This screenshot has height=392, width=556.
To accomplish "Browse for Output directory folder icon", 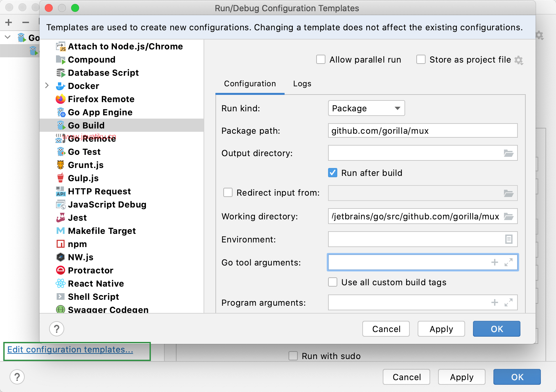I will pyautogui.click(x=509, y=153).
